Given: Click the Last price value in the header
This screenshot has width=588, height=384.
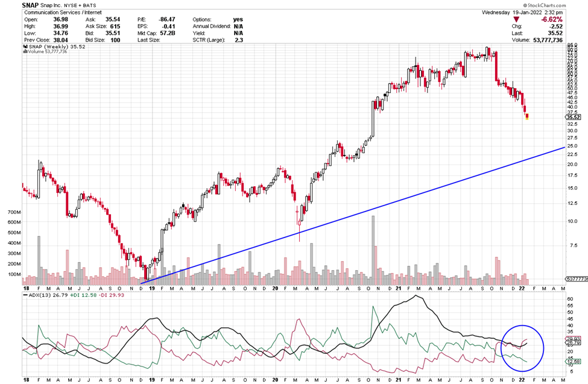Looking at the screenshot, I should pos(555,33).
